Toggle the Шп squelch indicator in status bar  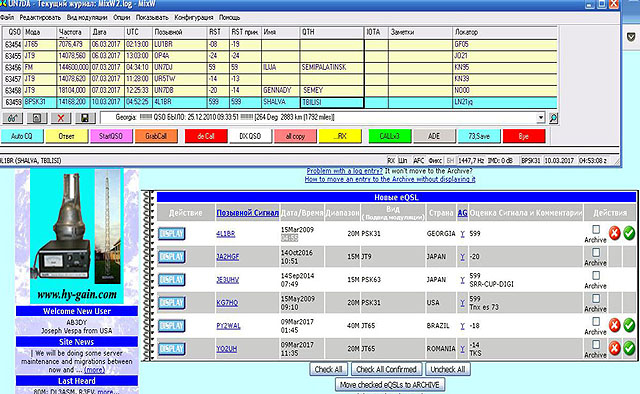click(x=403, y=160)
